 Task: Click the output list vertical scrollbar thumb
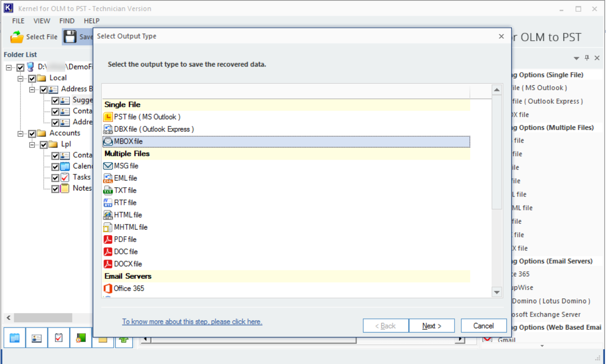(497, 153)
